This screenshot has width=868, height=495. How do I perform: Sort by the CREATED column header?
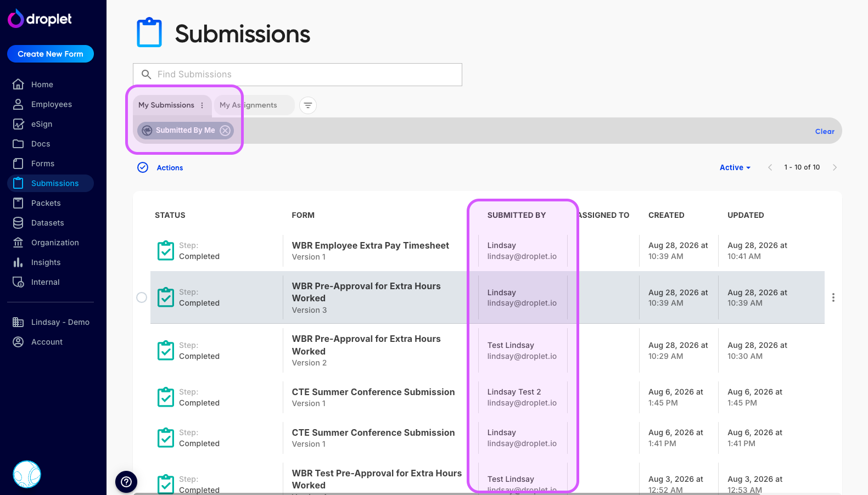pos(666,215)
